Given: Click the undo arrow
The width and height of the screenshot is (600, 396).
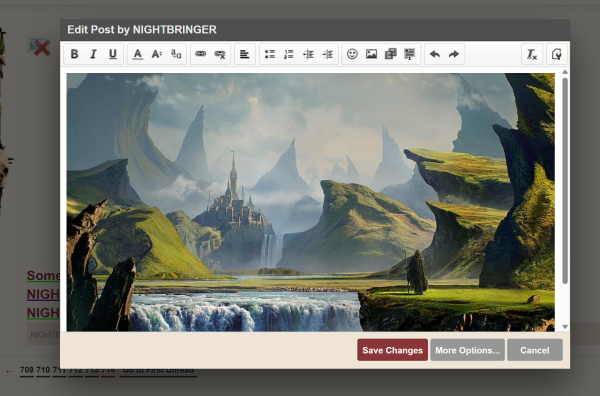Looking at the screenshot, I should click(x=435, y=54).
